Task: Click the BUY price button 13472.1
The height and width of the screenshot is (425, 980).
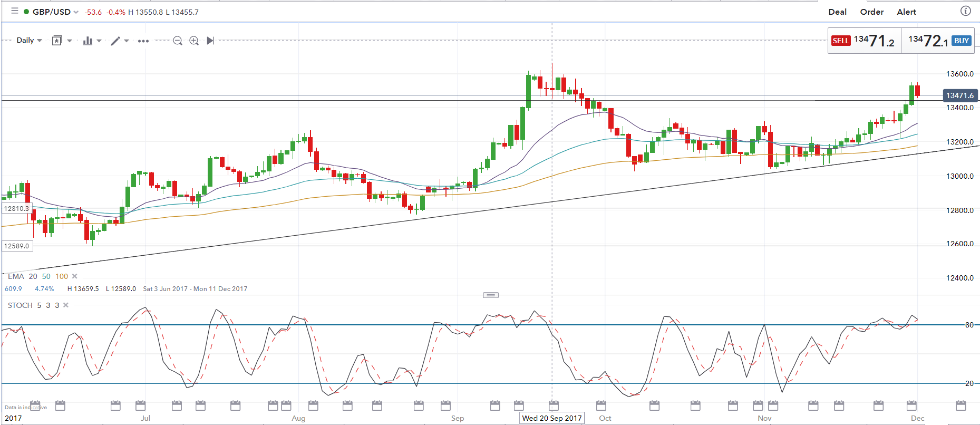Action: 939,41
